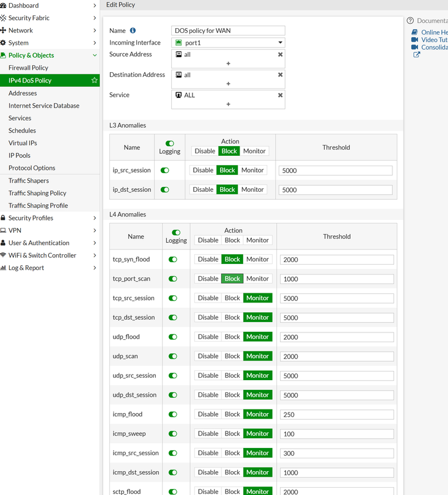Remove the 'all' source address entry
448x495 pixels.
pyautogui.click(x=280, y=54)
